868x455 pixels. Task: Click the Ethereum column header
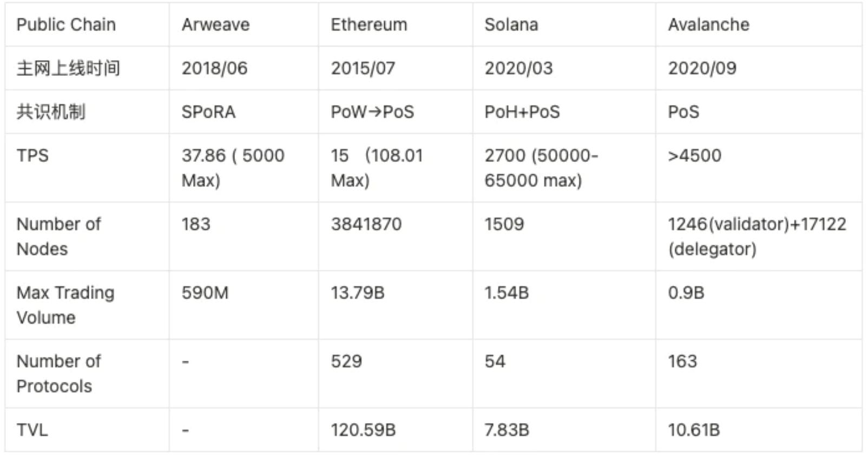pyautogui.click(x=369, y=25)
